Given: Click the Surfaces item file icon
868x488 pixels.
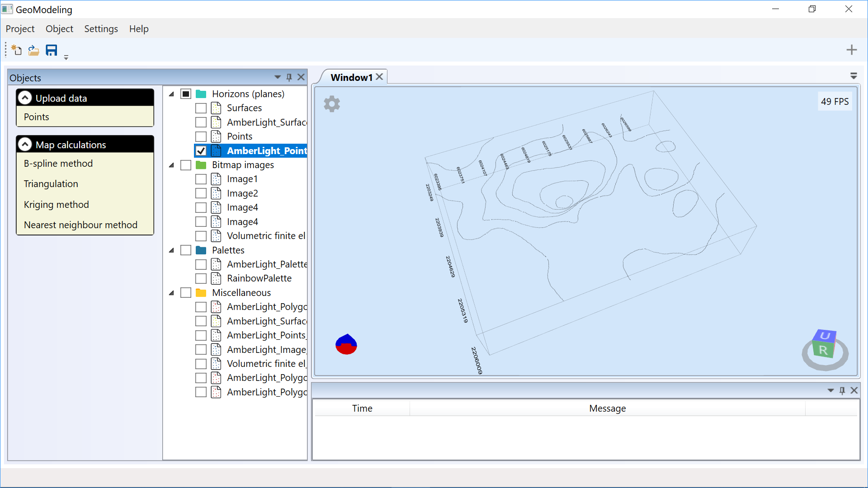Looking at the screenshot, I should 216,108.
